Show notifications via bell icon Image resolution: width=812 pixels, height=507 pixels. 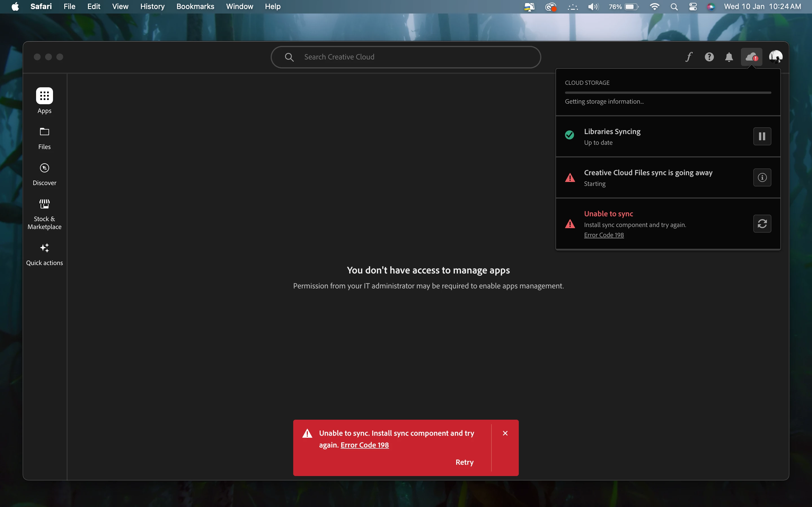(x=729, y=57)
